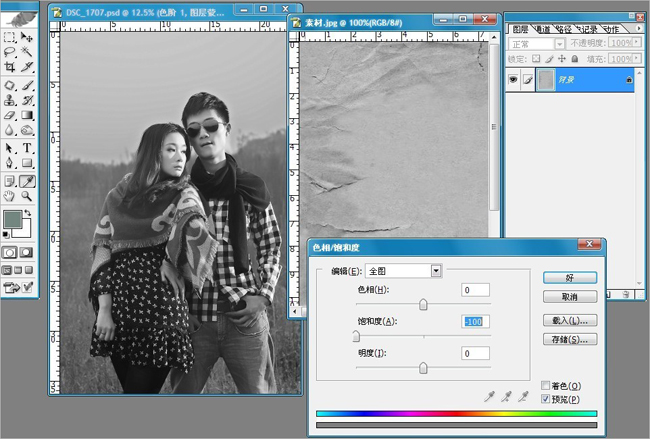The image size is (650, 439).
Task: Select the Type tool
Action: point(27,147)
